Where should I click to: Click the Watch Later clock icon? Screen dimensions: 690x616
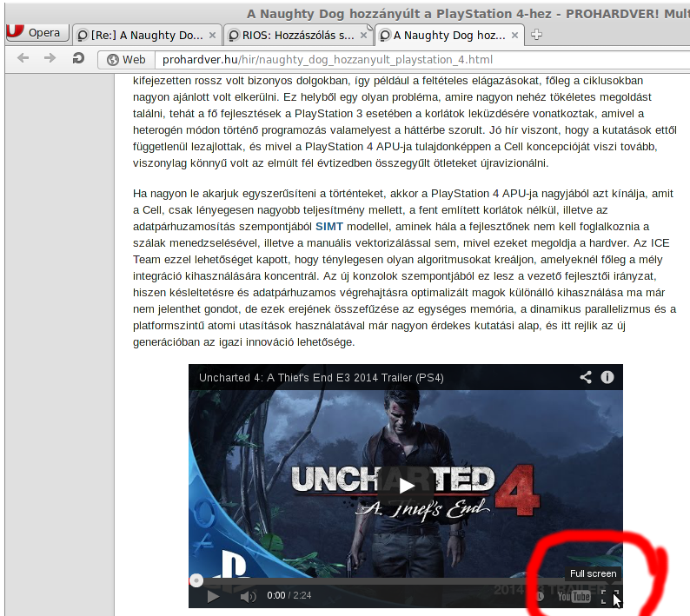(540, 596)
